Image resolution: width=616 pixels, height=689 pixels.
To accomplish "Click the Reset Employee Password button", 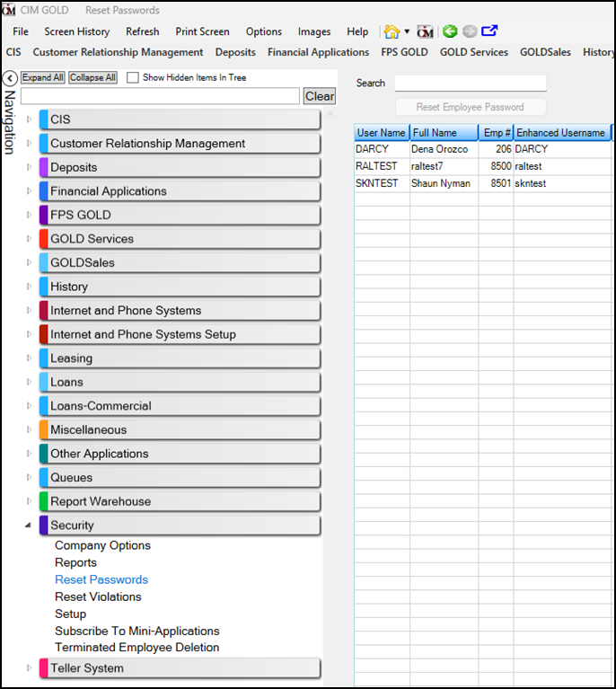I will tap(471, 107).
